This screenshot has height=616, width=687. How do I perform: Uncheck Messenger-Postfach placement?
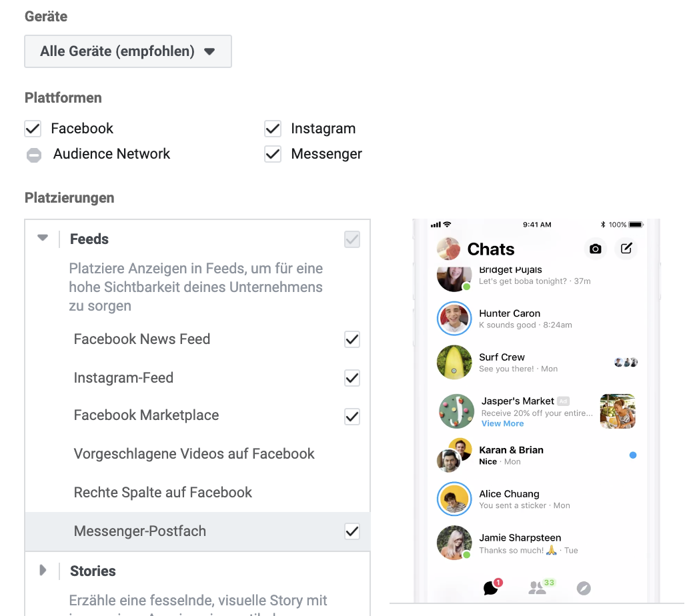(352, 531)
